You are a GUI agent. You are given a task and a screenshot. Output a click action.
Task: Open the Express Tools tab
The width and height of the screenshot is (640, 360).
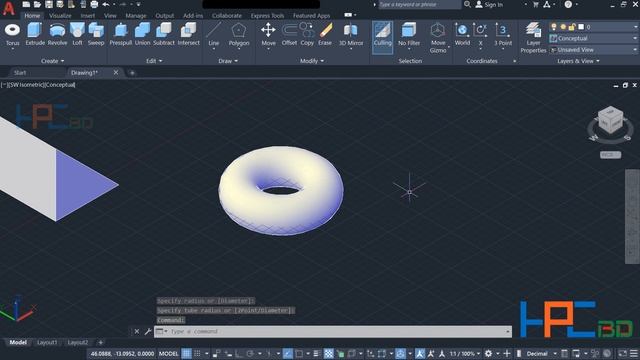tap(267, 16)
